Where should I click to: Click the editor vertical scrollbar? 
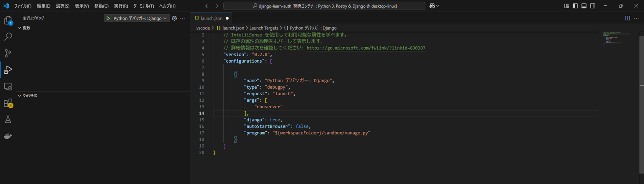tap(641, 104)
